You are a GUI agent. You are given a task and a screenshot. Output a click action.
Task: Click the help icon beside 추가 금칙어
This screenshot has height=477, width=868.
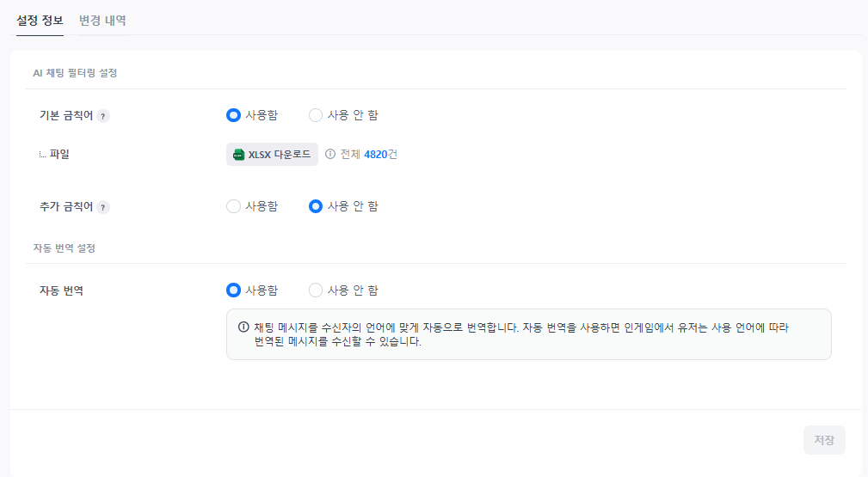click(x=103, y=207)
